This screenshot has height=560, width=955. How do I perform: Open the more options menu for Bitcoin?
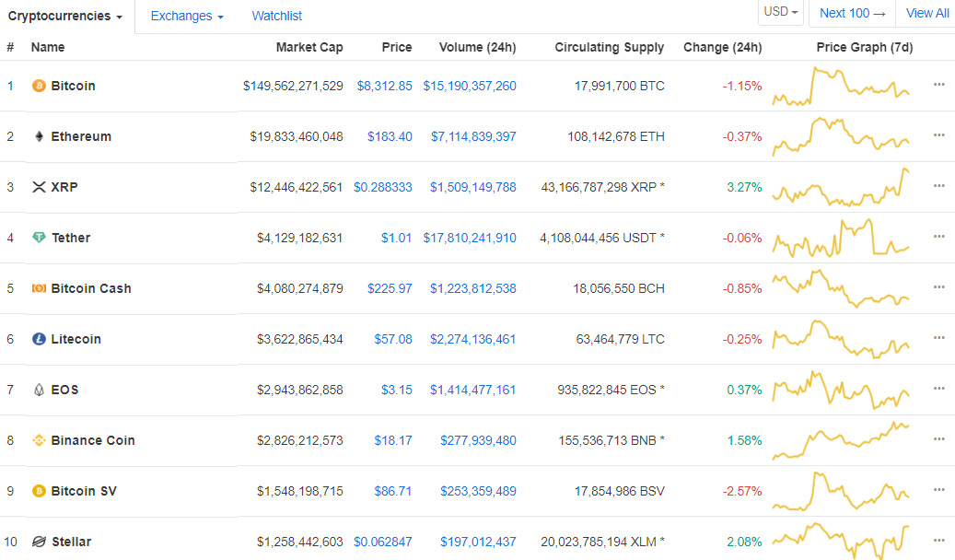point(938,85)
